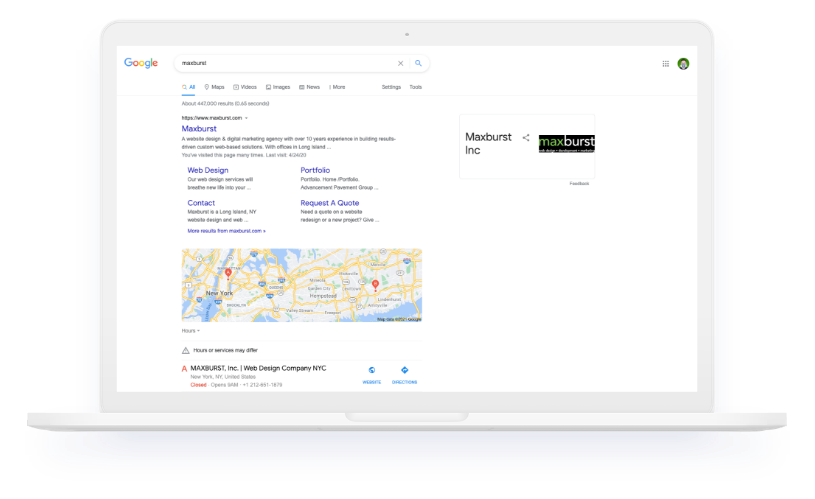This screenshot has height=499, width=815.
Task: Click the Maxburst Inc knowledge panel title
Action: [488, 143]
